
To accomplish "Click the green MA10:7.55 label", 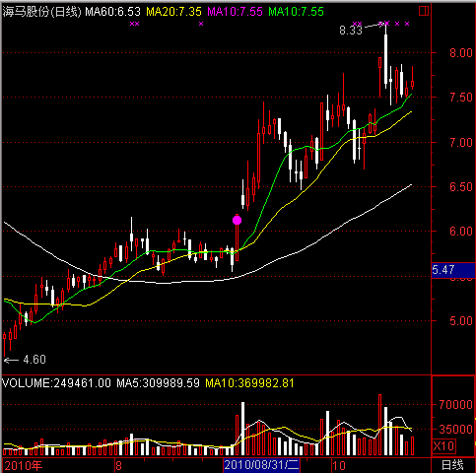I will coord(296,12).
